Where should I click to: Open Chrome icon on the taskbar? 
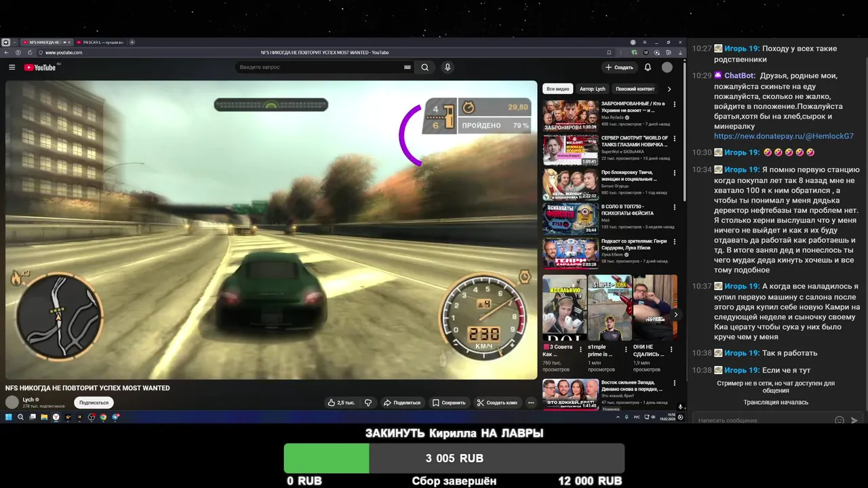pyautogui.click(x=103, y=418)
